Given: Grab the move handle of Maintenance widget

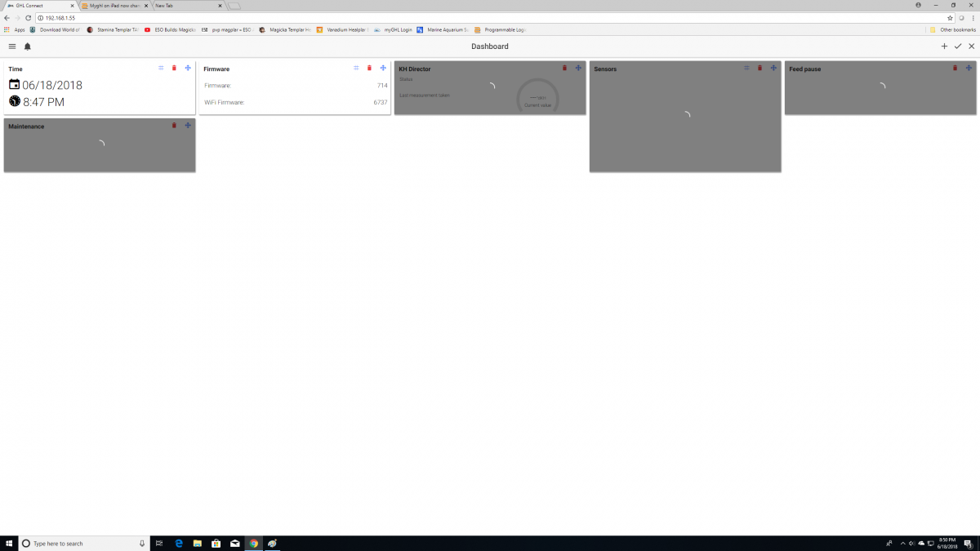Looking at the screenshot, I should coord(188,125).
